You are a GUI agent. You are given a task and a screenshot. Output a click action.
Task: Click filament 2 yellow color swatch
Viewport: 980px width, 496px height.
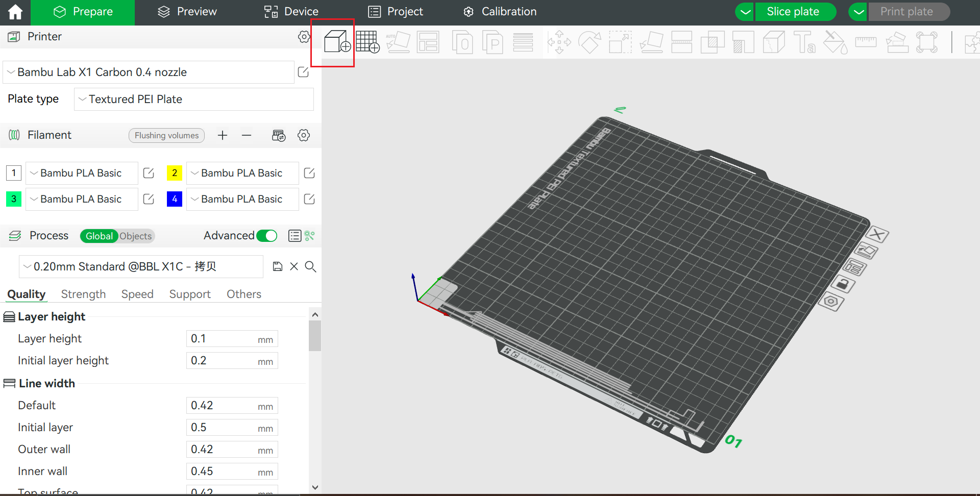point(175,173)
